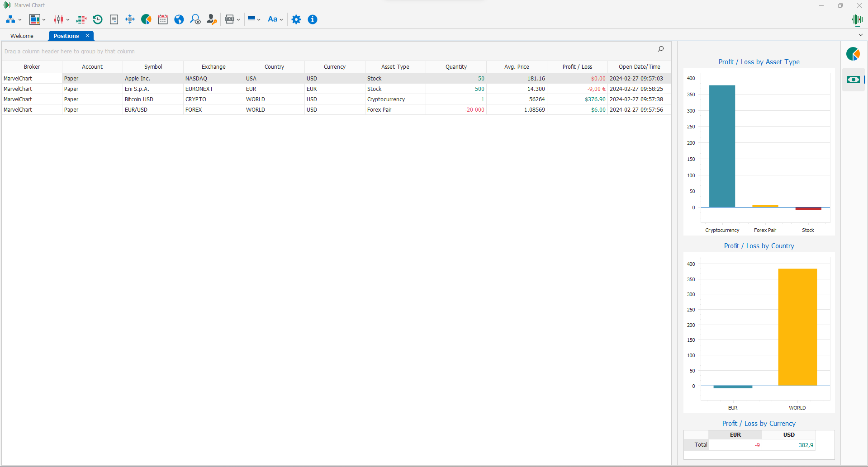Switch to the Welcome tab
The height and width of the screenshot is (467, 868).
(x=22, y=36)
